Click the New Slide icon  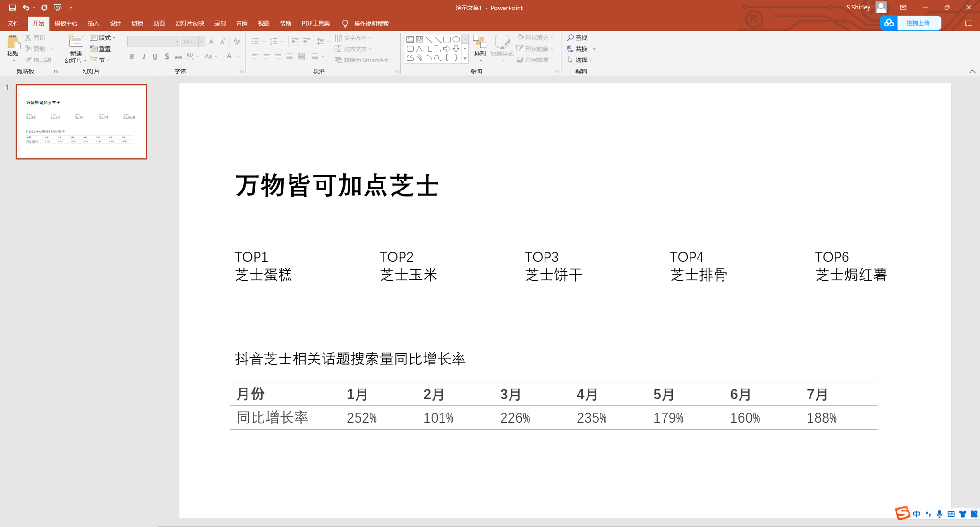[x=76, y=42]
